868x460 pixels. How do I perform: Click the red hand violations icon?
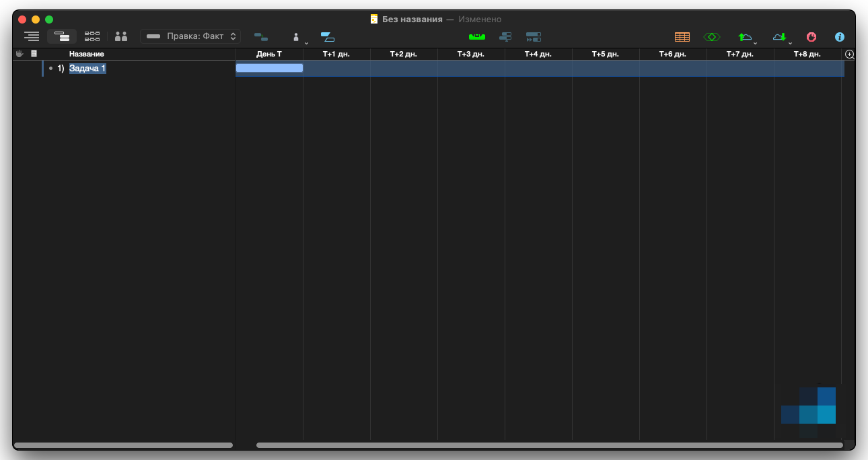tap(811, 37)
